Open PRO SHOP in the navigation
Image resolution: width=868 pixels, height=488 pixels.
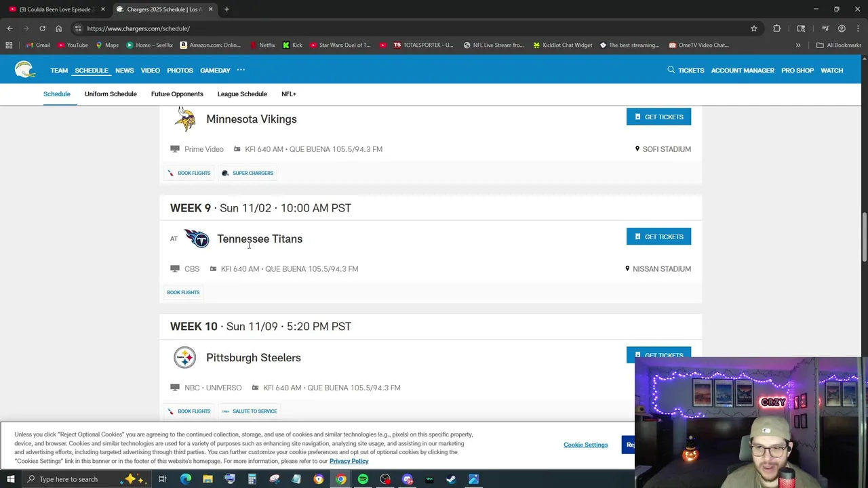click(797, 70)
